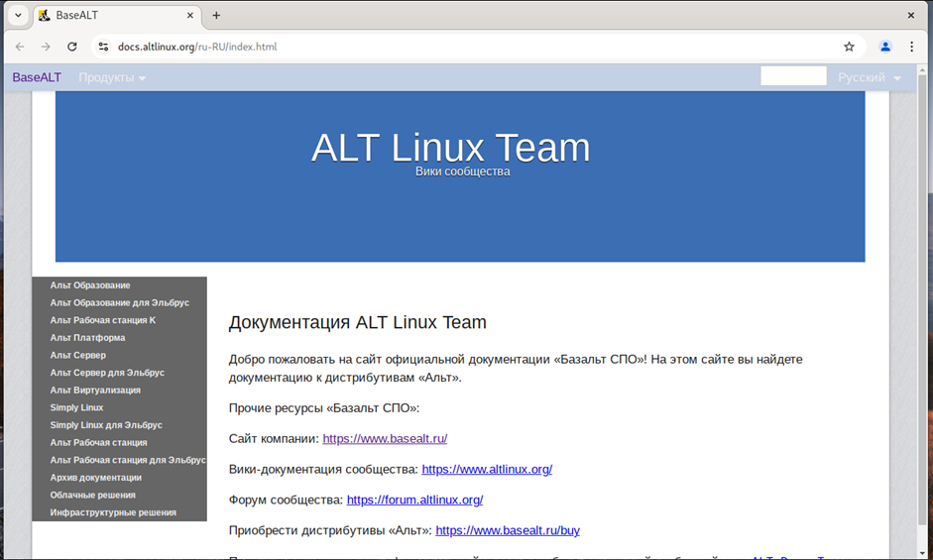Image resolution: width=933 pixels, height=560 pixels.
Task: Open Архив документации sidebar item
Action: pos(95,478)
